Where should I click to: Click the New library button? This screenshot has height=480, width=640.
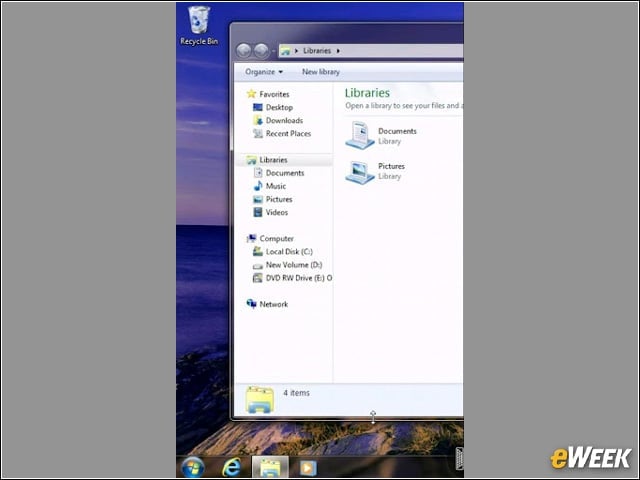pyautogui.click(x=321, y=72)
